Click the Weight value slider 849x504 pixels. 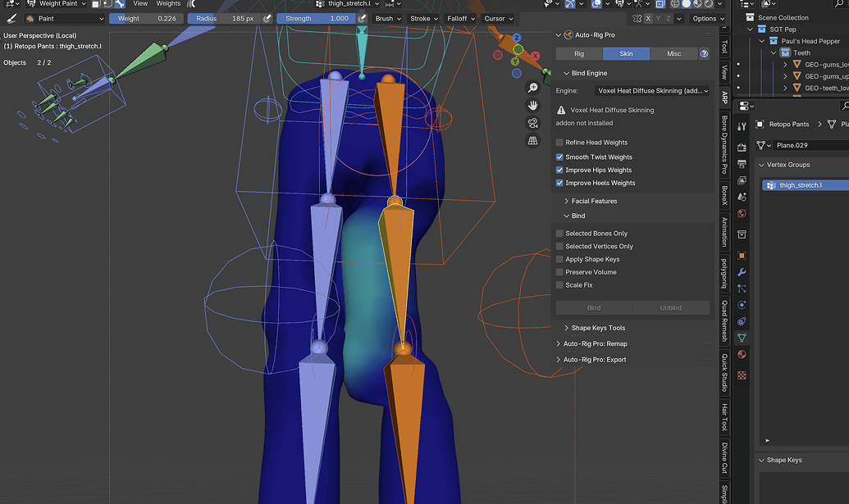tap(147, 18)
